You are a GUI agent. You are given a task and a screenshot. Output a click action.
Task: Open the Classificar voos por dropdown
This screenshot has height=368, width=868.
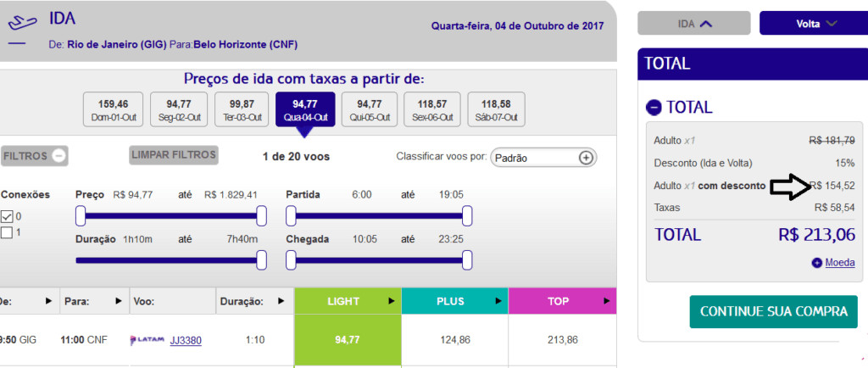pyautogui.click(x=543, y=158)
